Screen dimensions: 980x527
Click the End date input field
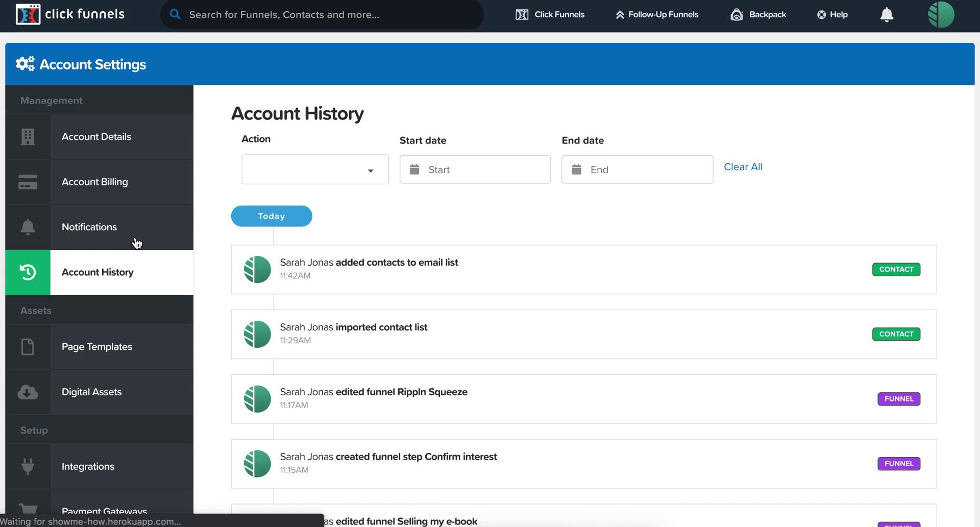(x=638, y=170)
